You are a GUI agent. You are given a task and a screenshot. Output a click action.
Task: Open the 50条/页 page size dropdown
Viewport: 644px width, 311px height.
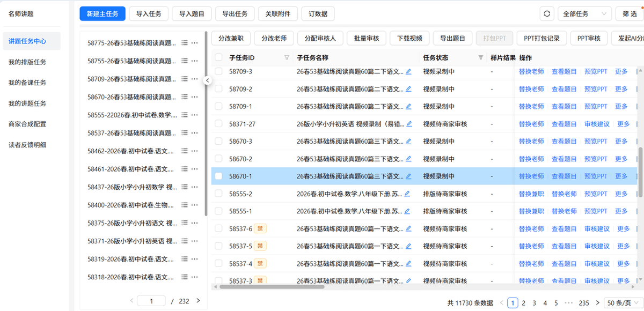pos(620,302)
